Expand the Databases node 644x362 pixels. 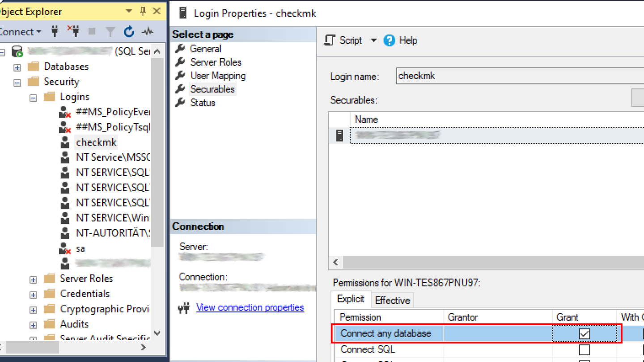tap(17, 67)
